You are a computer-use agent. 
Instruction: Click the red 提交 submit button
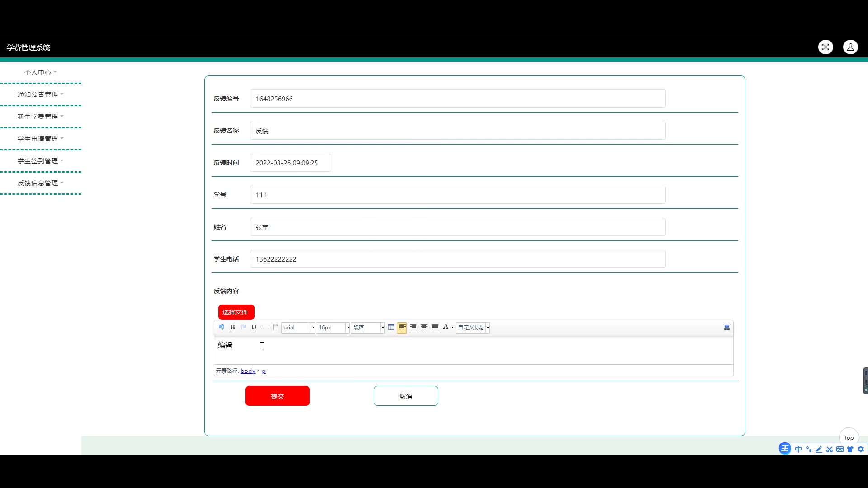pos(277,396)
